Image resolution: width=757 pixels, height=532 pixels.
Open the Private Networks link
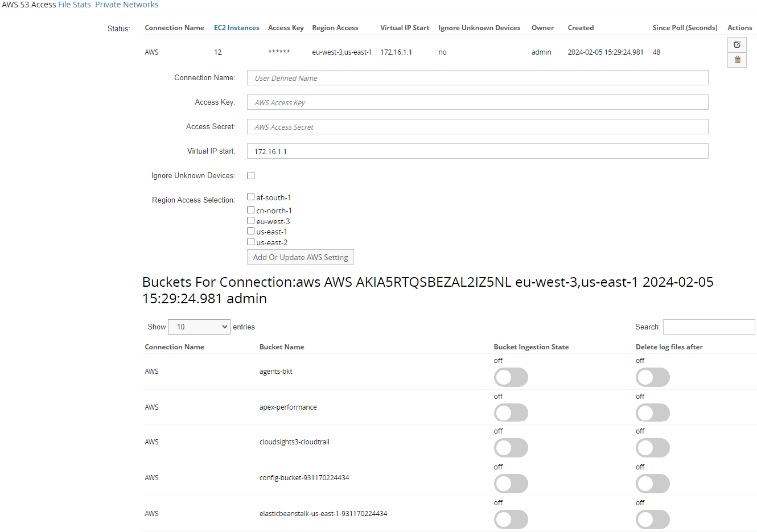coord(127,5)
